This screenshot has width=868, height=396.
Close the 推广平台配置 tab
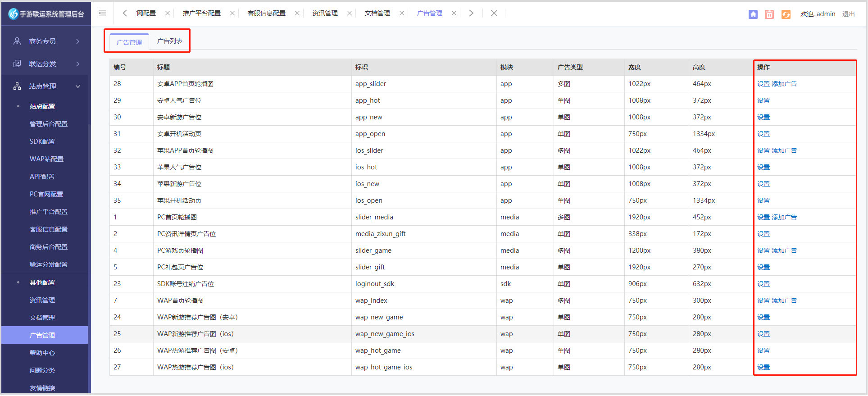[232, 13]
